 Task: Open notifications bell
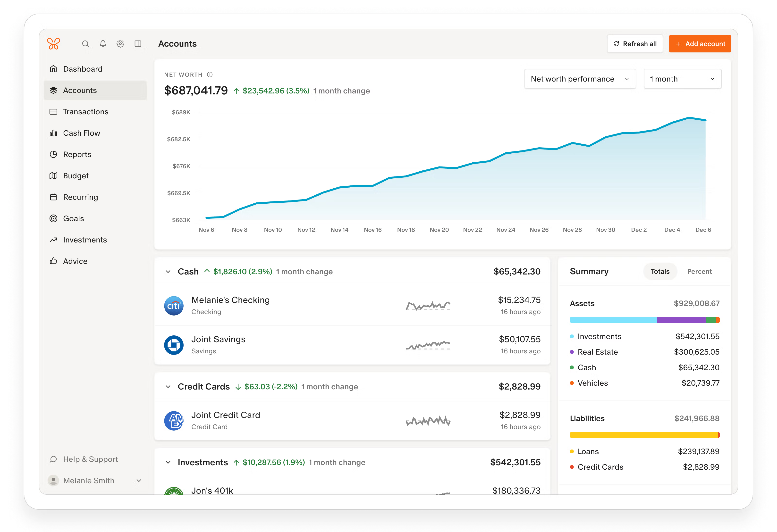coord(103,44)
